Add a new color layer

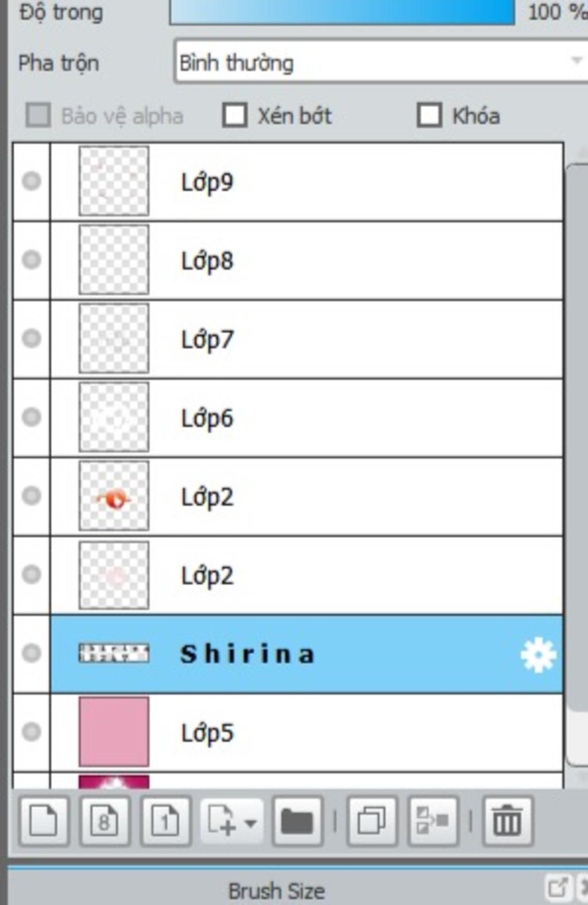pos(44,821)
